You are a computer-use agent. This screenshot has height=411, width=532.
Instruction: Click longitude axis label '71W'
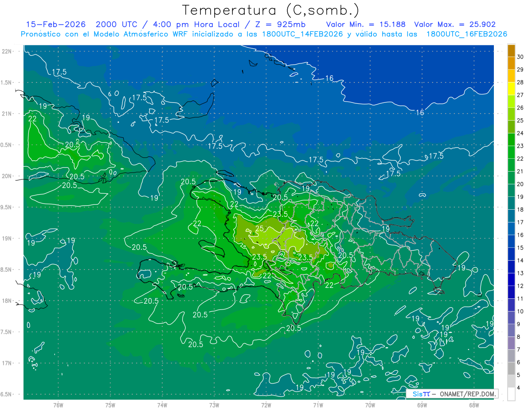318,405
